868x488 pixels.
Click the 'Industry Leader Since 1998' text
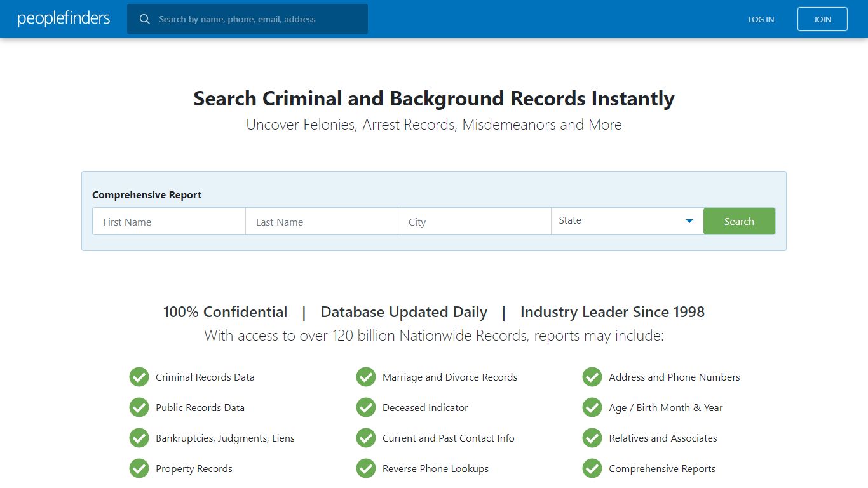click(613, 312)
